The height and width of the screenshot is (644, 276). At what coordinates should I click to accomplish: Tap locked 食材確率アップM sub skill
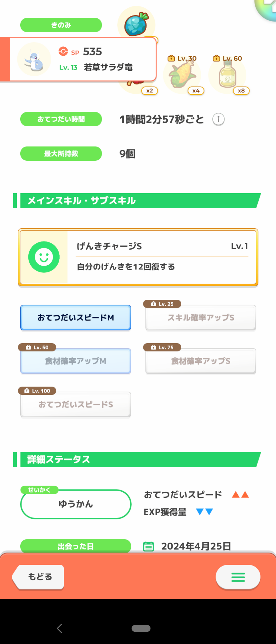76,361
